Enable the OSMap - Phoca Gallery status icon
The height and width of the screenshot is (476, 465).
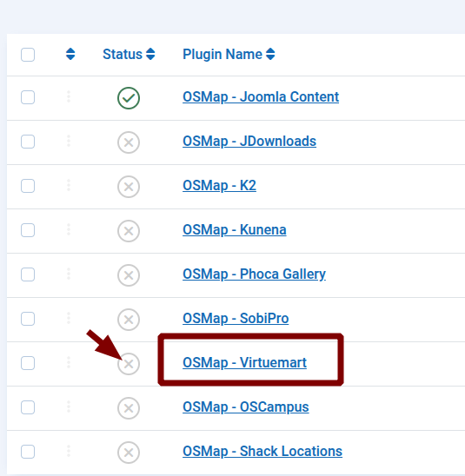(x=129, y=275)
